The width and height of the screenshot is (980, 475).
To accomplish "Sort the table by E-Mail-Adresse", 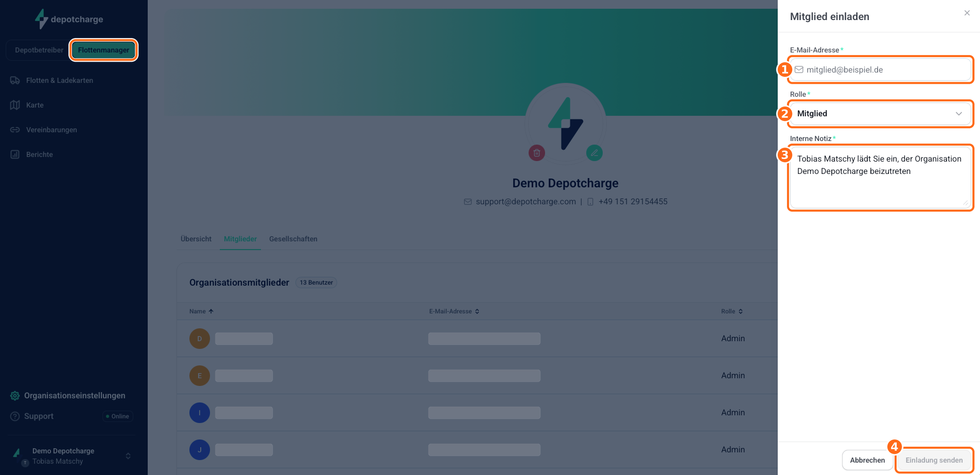I will click(454, 311).
